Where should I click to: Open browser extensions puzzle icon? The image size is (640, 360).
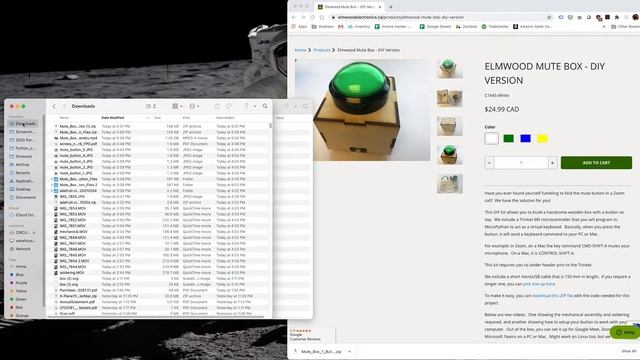[616, 17]
